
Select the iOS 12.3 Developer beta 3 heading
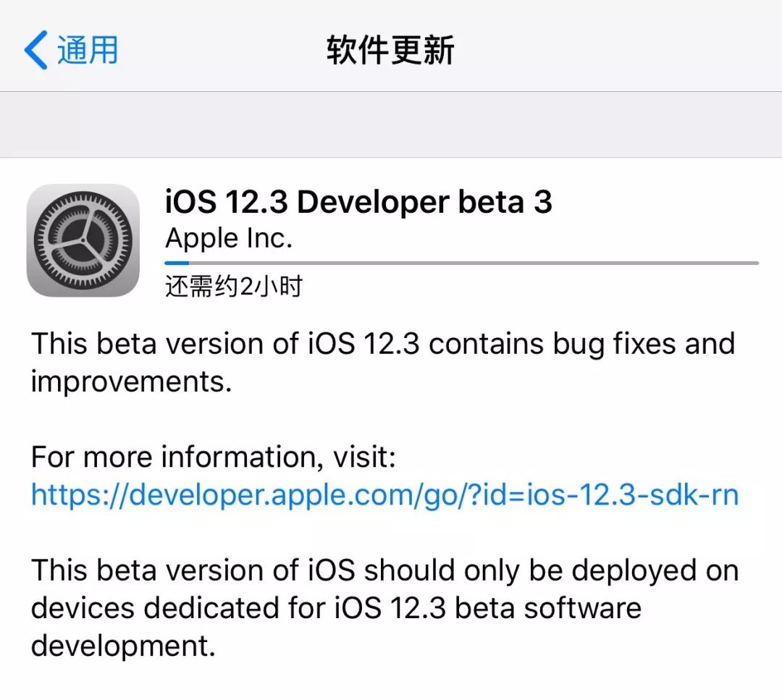358,202
